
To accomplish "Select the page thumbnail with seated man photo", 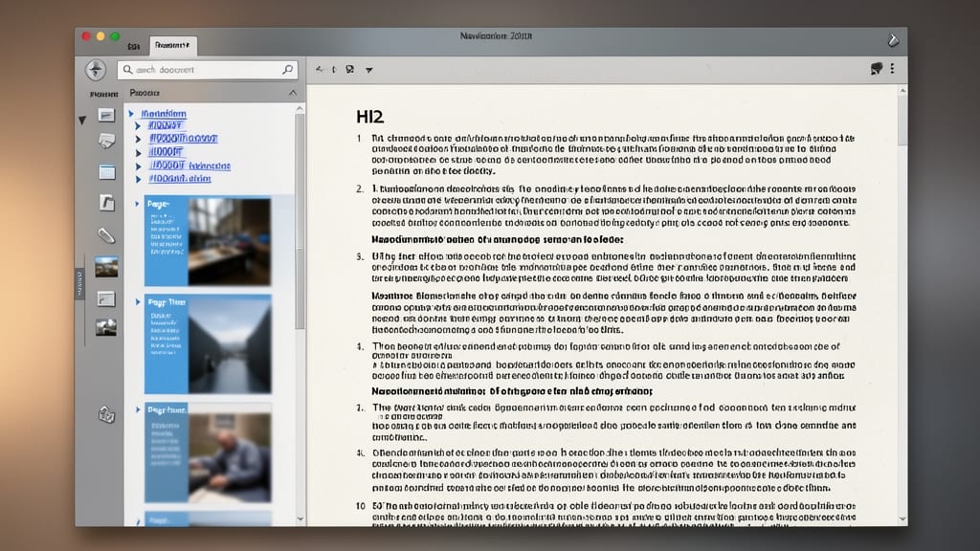I will pyautogui.click(x=208, y=452).
